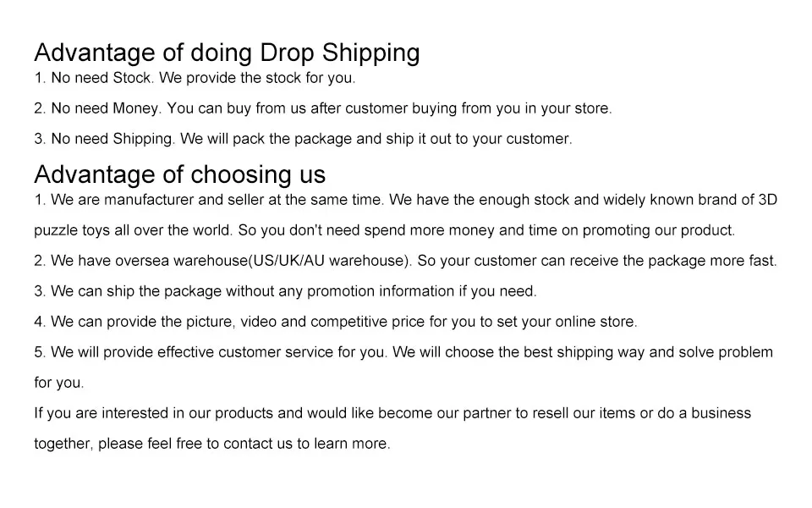Click the 'puzzle toys all over the world' text

point(133,230)
